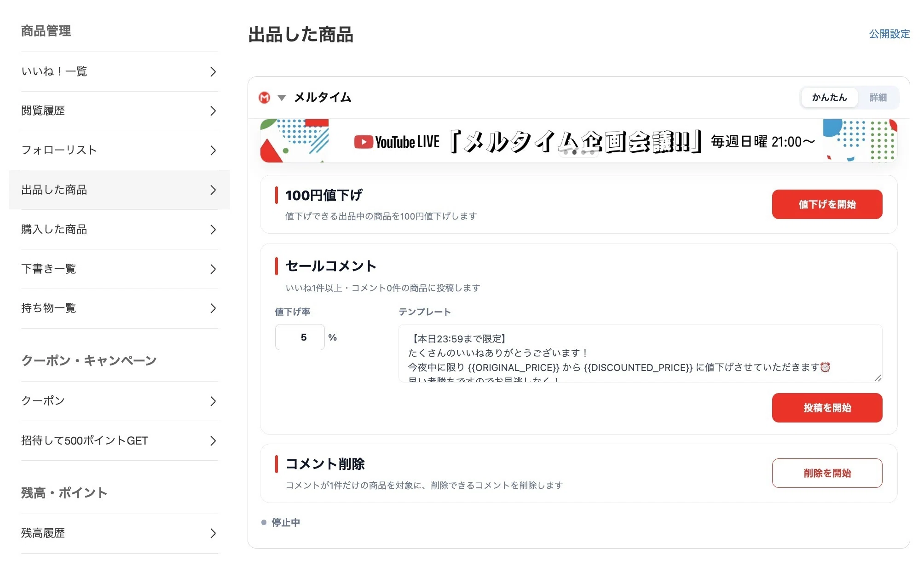Click chevron next to フォローリスト
This screenshot has width=924, height=567.
[213, 150]
